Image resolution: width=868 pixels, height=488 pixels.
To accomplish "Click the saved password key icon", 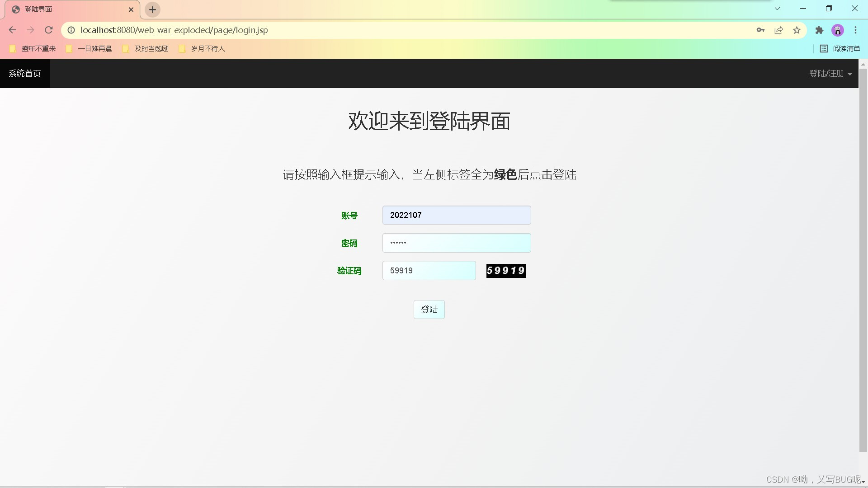I will click(760, 30).
